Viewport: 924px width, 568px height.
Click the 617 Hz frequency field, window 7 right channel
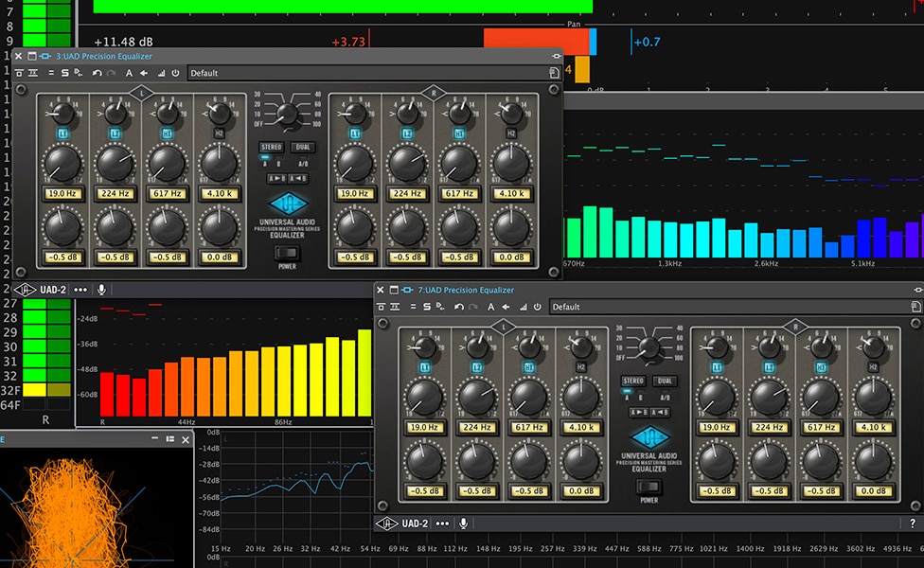click(x=821, y=427)
